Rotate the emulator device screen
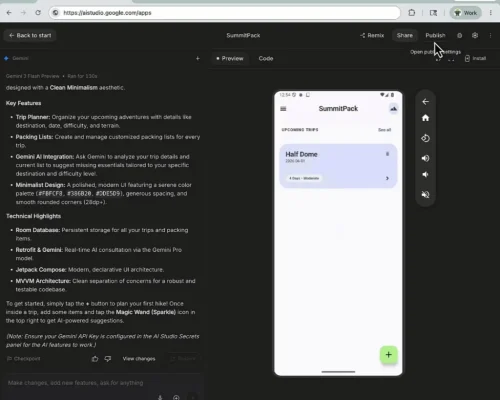This screenshot has height=400, width=500. click(x=425, y=138)
